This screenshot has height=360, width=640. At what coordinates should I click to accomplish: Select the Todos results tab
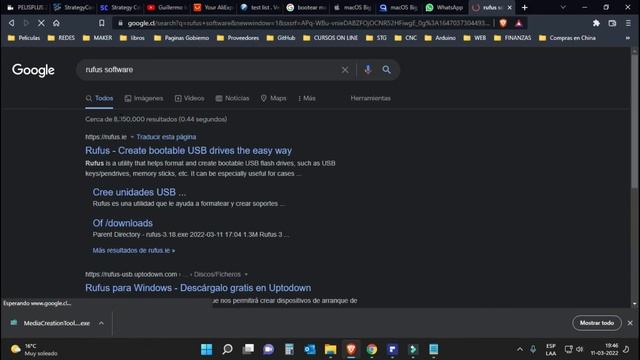tap(99, 98)
